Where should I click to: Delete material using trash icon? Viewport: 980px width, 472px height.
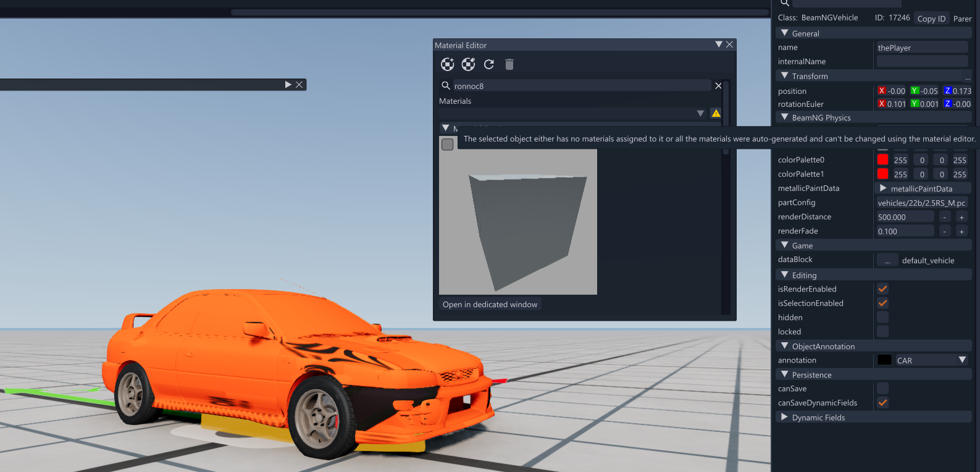(x=509, y=64)
